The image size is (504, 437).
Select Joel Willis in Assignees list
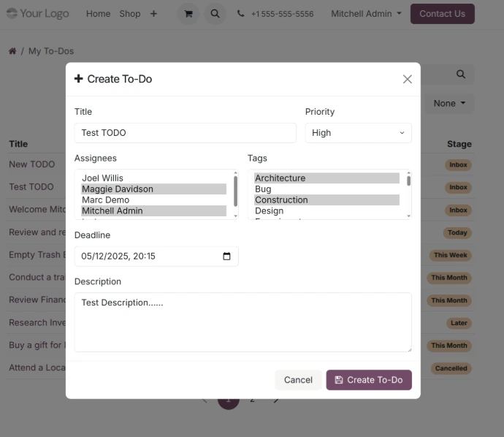coord(103,178)
